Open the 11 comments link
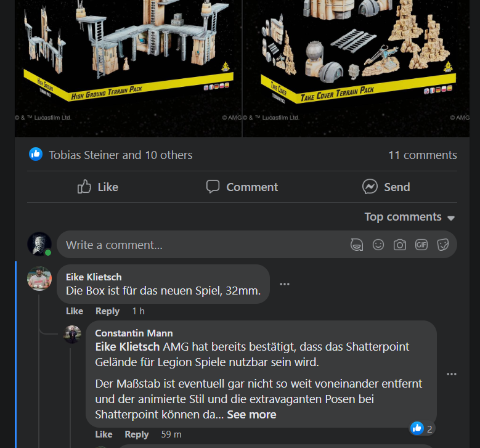 pos(423,155)
